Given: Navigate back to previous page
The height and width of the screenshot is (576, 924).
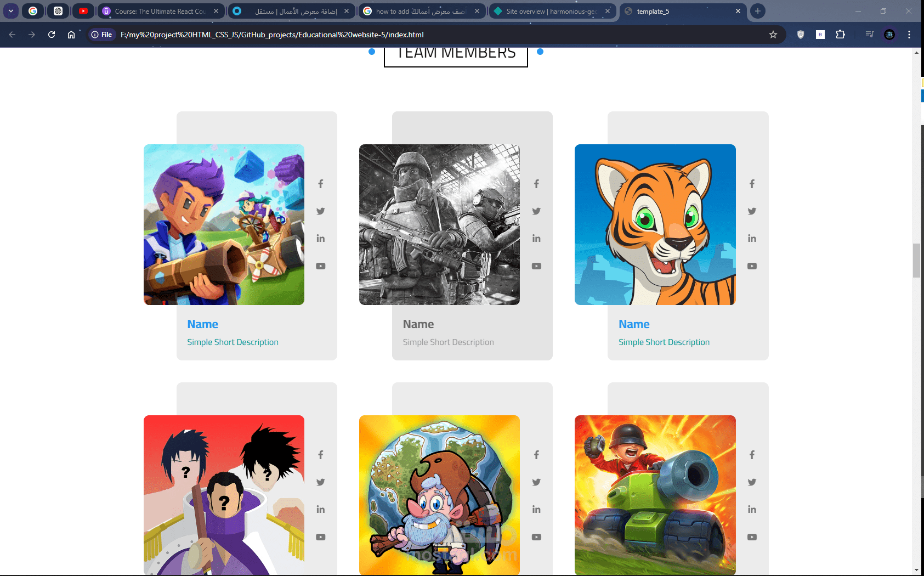Looking at the screenshot, I should pyautogui.click(x=12, y=35).
